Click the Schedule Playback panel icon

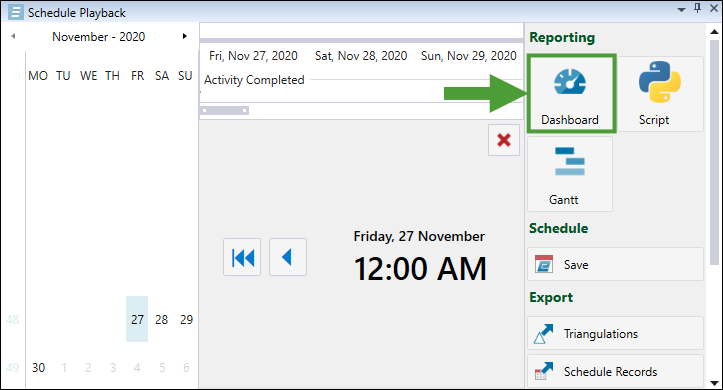pos(16,12)
